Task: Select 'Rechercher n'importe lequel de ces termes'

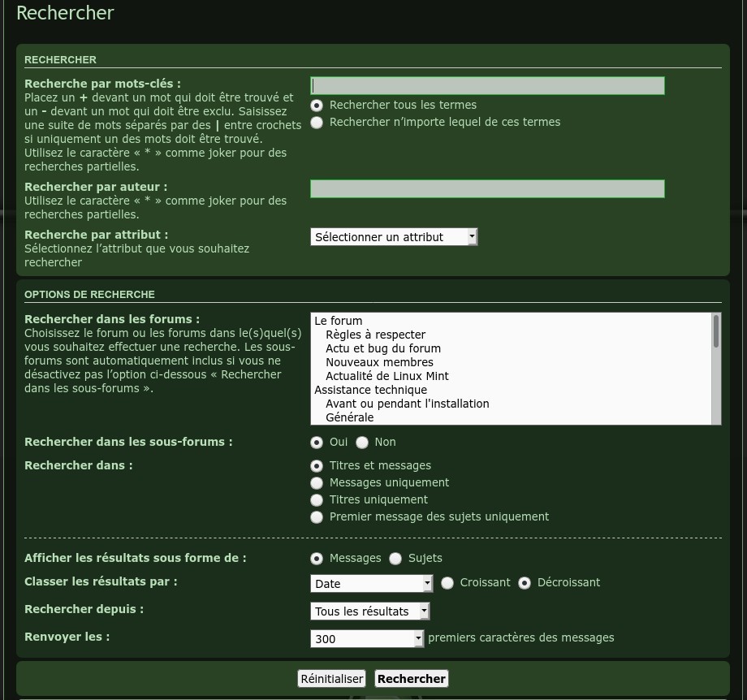Action: click(x=317, y=123)
